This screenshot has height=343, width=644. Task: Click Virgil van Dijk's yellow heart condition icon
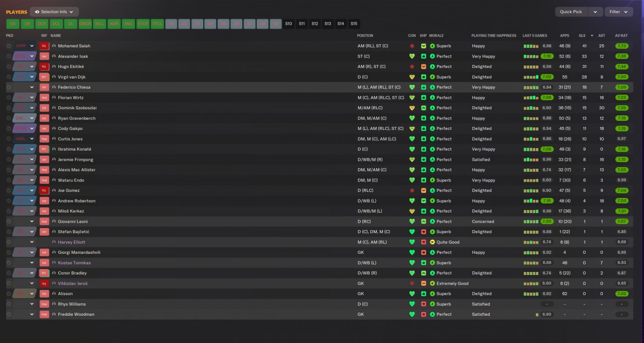point(412,77)
